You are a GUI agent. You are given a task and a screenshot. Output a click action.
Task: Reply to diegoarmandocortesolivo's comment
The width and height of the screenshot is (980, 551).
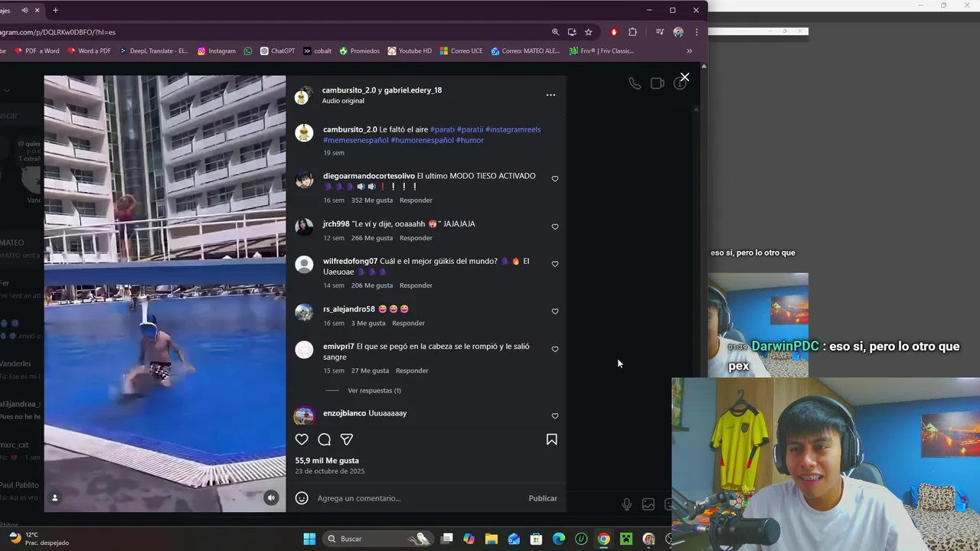click(x=416, y=201)
